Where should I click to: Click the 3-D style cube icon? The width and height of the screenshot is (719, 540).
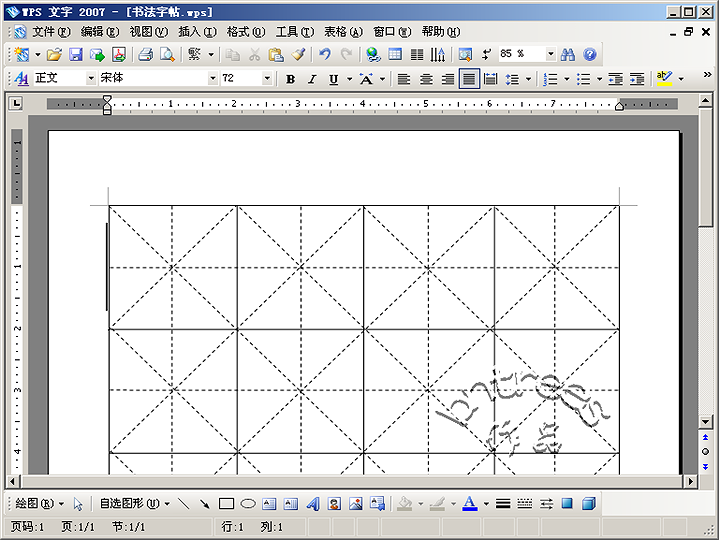click(x=589, y=504)
